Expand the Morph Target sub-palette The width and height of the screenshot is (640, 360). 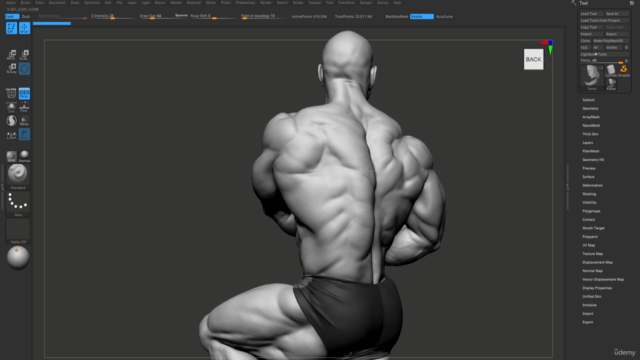(x=593, y=228)
